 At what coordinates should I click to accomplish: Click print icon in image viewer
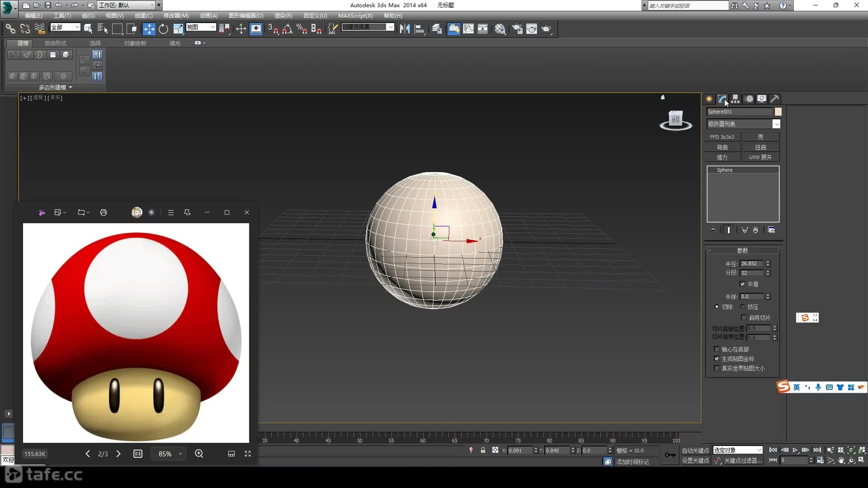pyautogui.click(x=104, y=212)
